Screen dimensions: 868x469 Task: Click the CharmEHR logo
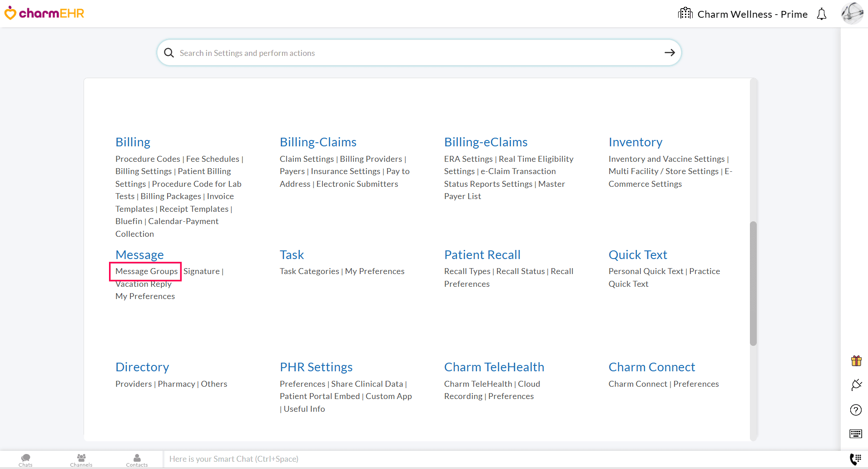click(x=45, y=13)
